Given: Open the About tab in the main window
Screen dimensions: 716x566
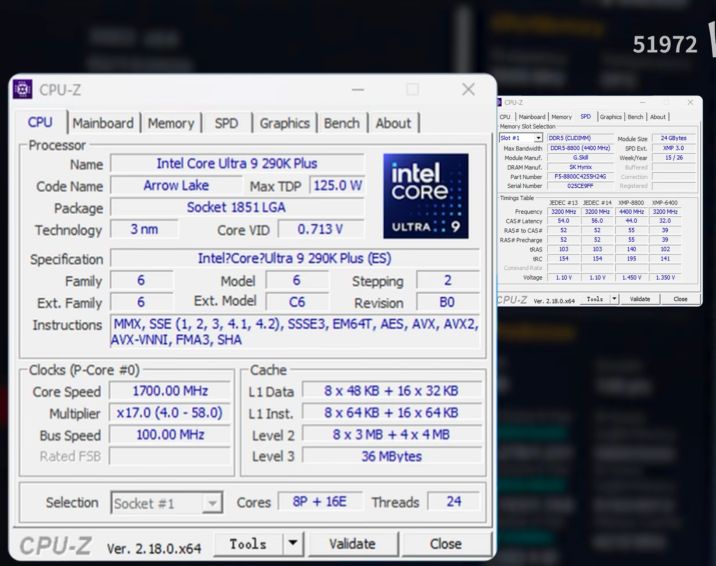Looking at the screenshot, I should point(393,123).
